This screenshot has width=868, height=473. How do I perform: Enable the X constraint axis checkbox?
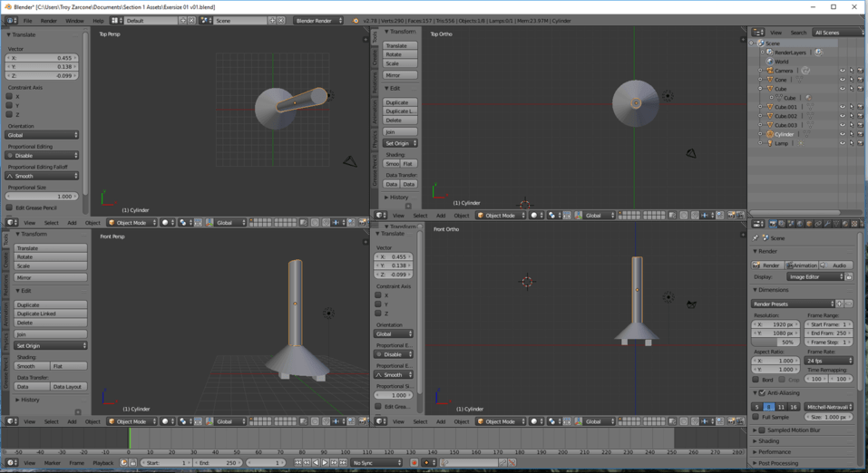pyautogui.click(x=10, y=96)
